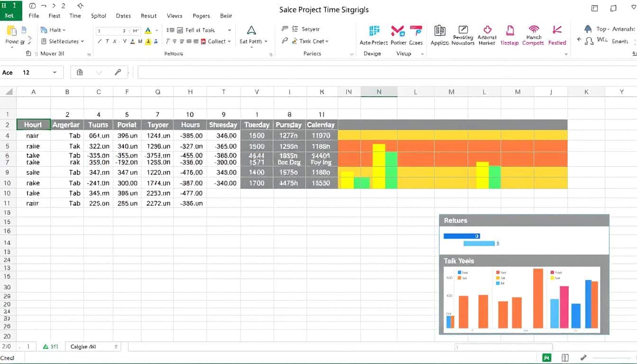Click cell with value 4475h
The image size is (637, 364).
[x=289, y=183]
